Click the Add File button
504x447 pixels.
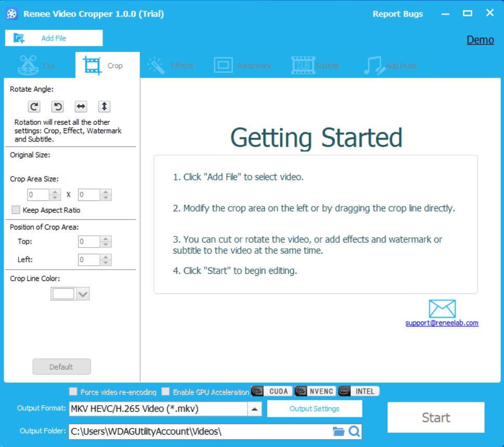(x=54, y=38)
